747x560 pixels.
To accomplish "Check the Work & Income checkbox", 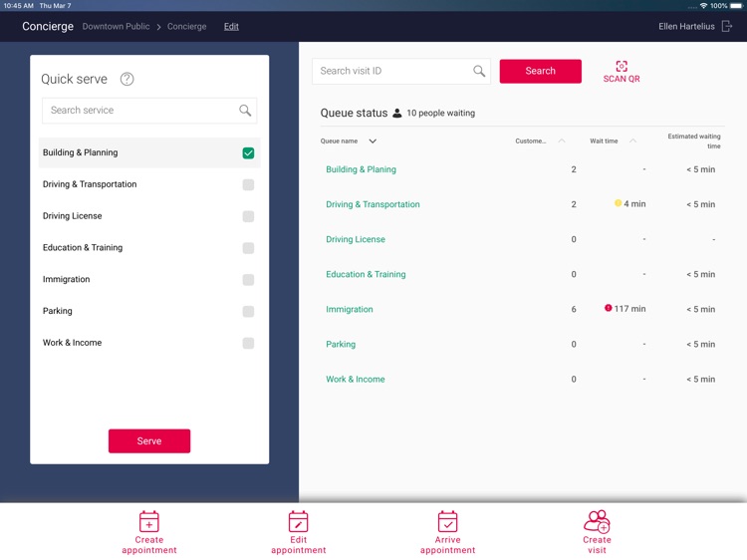I will (248, 343).
